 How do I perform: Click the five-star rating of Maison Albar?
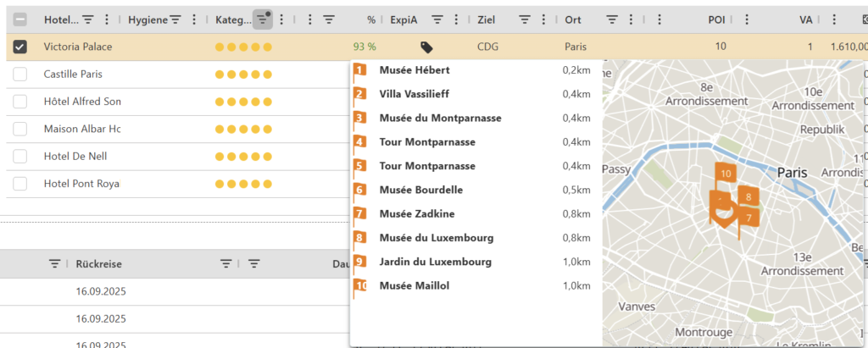tap(243, 130)
